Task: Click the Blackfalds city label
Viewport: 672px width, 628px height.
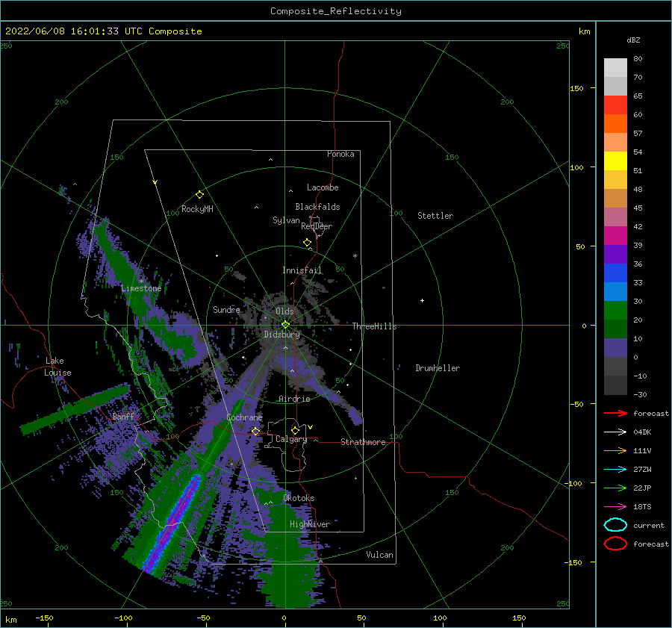Action: pyautogui.click(x=317, y=207)
